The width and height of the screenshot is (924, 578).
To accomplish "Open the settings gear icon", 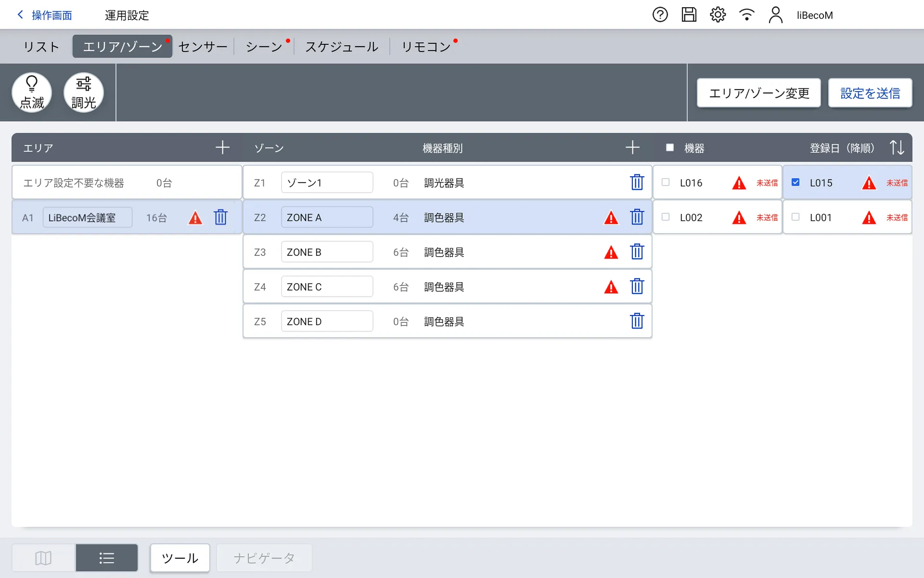I will tap(718, 15).
